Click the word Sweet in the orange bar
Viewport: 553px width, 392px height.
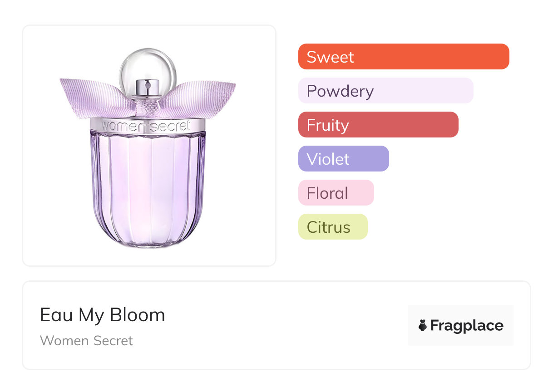pyautogui.click(x=330, y=57)
